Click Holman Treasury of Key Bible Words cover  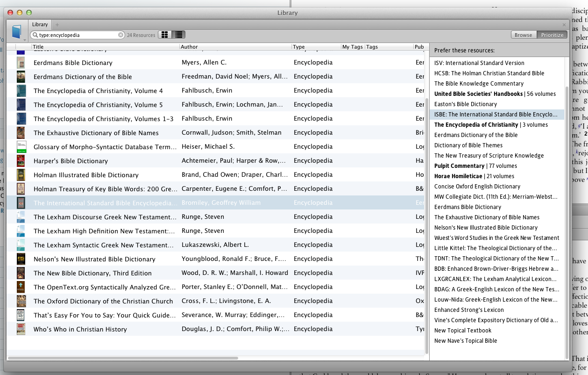(21, 189)
